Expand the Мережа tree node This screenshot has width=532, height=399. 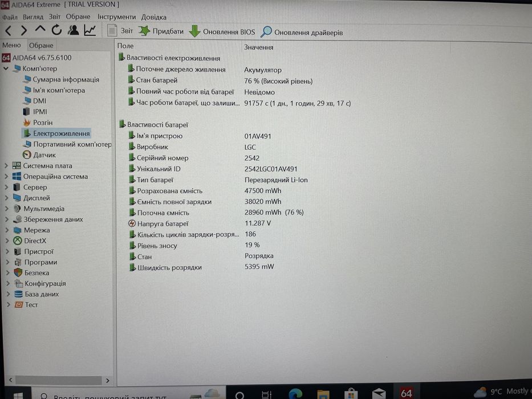tap(7, 230)
